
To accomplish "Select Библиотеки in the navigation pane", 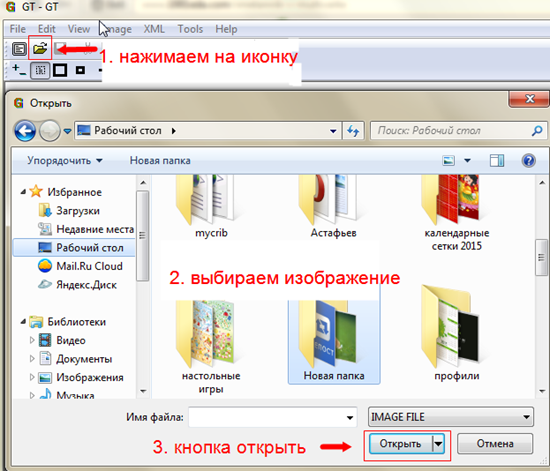I will click(76, 322).
